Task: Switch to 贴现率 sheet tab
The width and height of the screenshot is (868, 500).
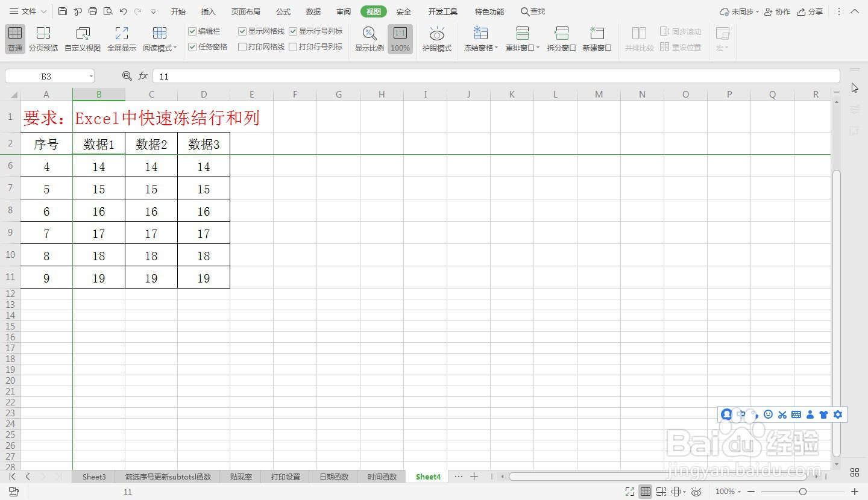Action: 241,477
